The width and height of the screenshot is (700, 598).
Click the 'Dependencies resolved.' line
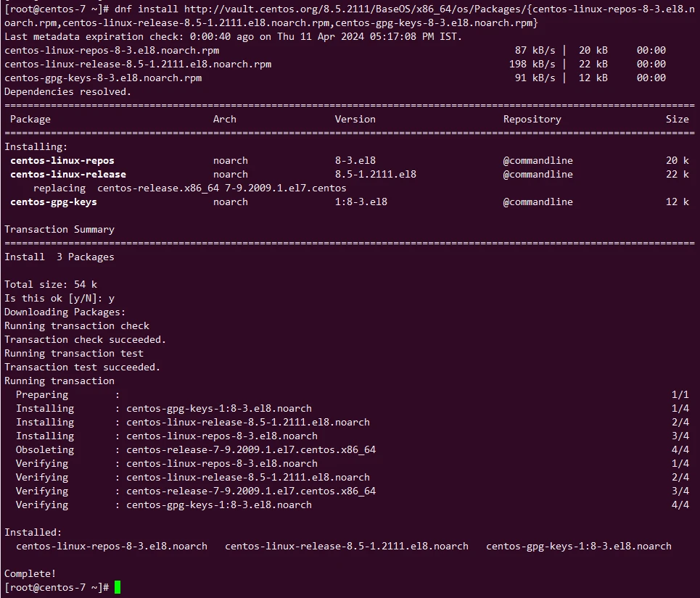pyautogui.click(x=68, y=91)
